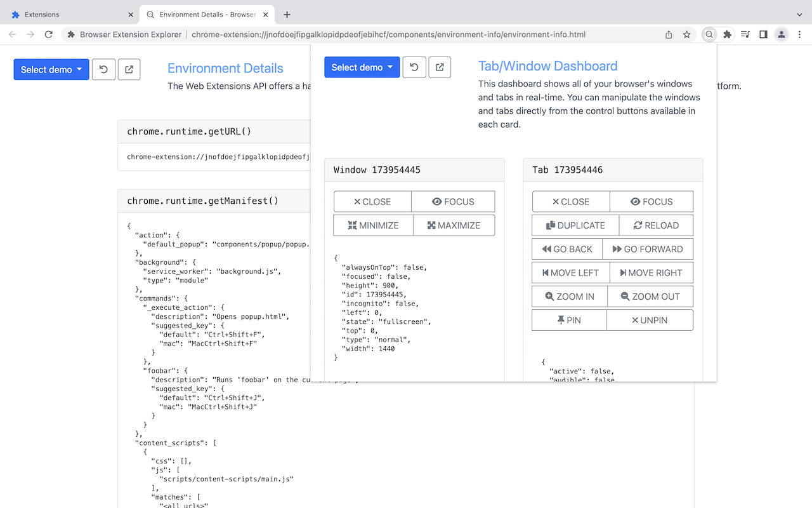The image size is (812, 508).
Task: Reset the Environment Details demo with its undo icon
Action: (103, 70)
